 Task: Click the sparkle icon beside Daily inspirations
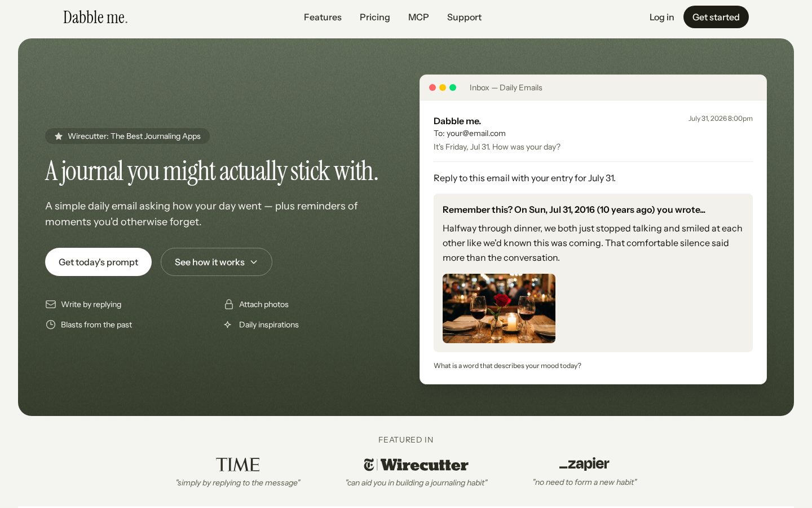click(x=228, y=325)
